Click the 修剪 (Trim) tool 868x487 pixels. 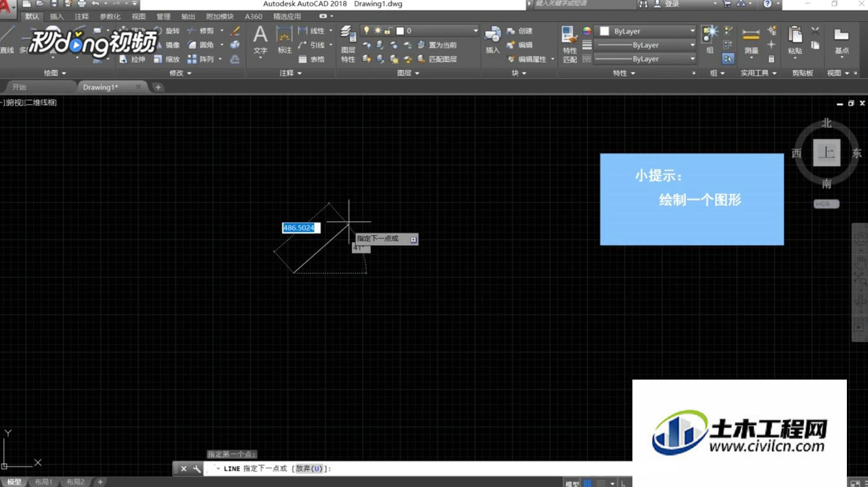[201, 31]
